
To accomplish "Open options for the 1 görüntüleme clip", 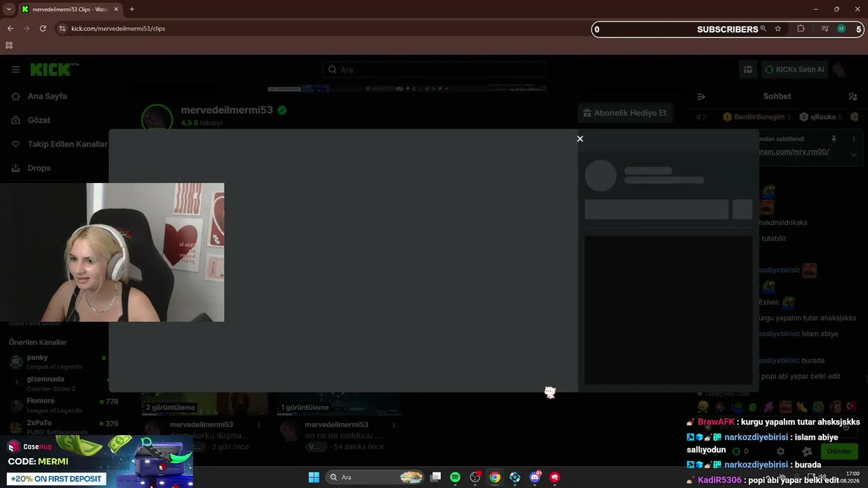I will coord(393,425).
